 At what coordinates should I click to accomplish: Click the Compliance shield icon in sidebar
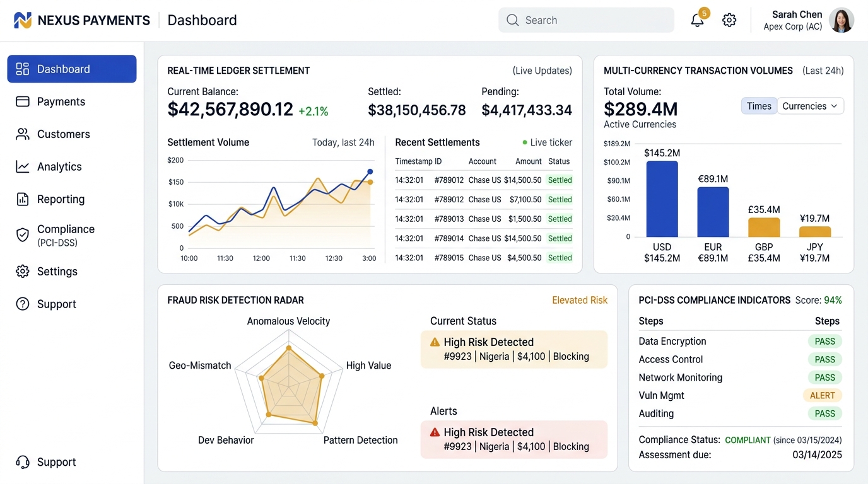[23, 235]
